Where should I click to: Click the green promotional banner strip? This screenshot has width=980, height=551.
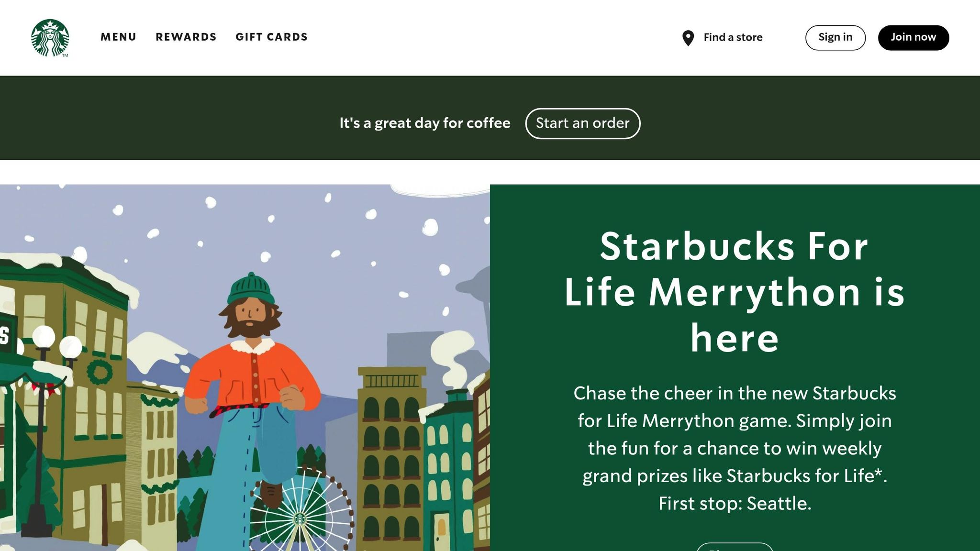click(x=191, y=123)
